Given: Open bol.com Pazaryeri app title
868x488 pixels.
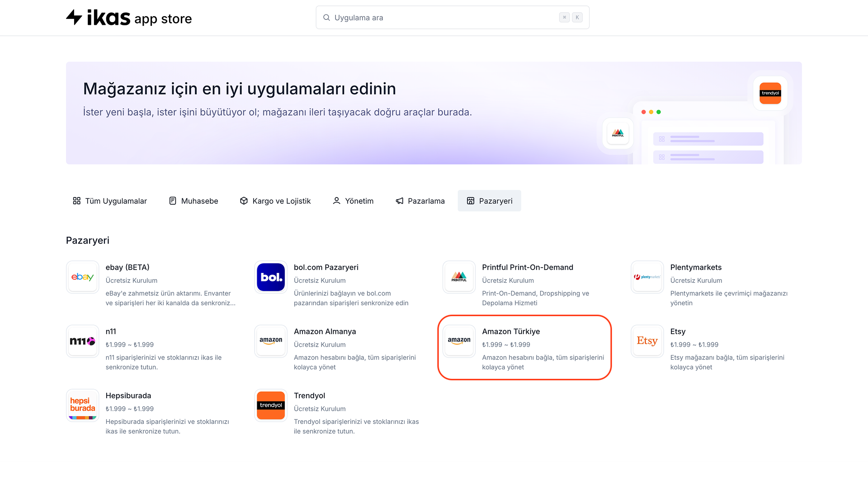Looking at the screenshot, I should pyautogui.click(x=326, y=267).
